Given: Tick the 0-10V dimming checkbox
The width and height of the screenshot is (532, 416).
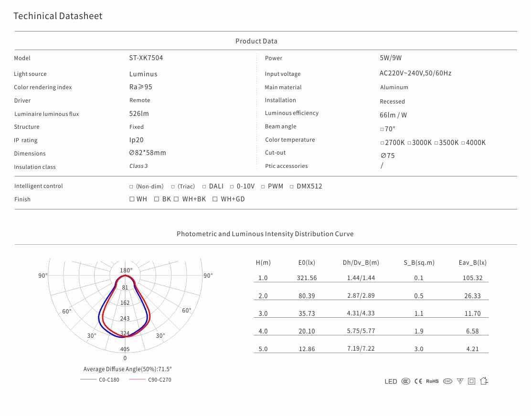Looking at the screenshot, I should [x=232, y=187].
